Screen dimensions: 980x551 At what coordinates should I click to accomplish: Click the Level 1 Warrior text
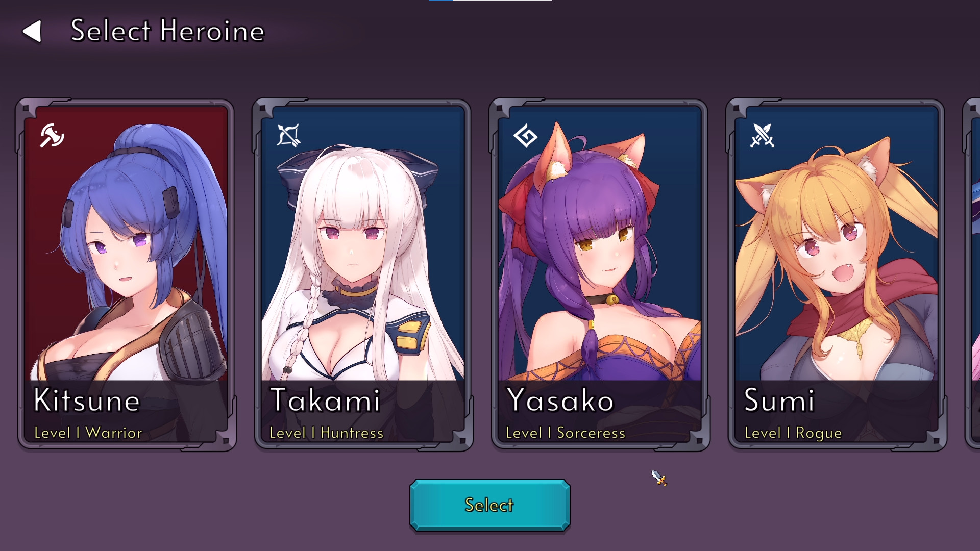pyautogui.click(x=88, y=433)
